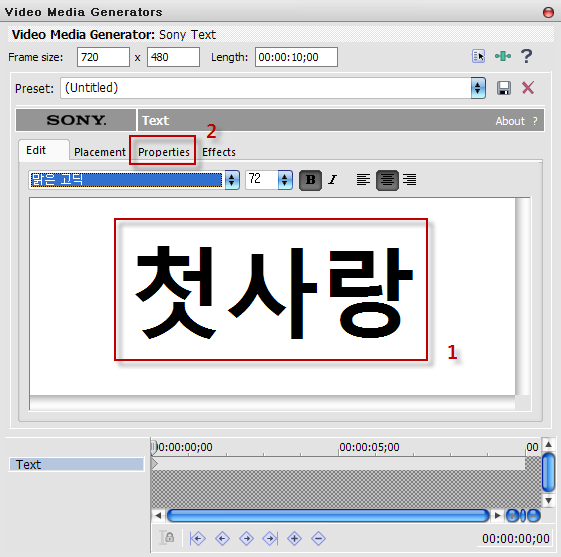
Task: Select the Text keyframe track row
Action: tap(76, 464)
